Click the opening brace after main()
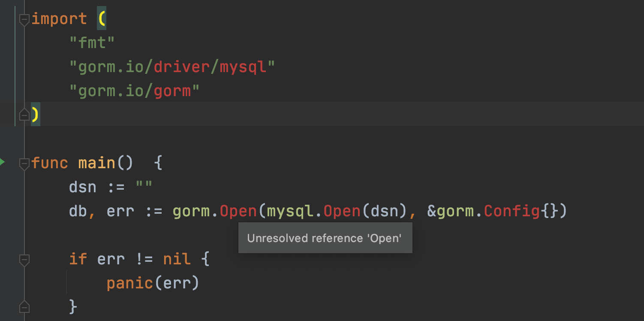644x321 pixels. [x=158, y=163]
